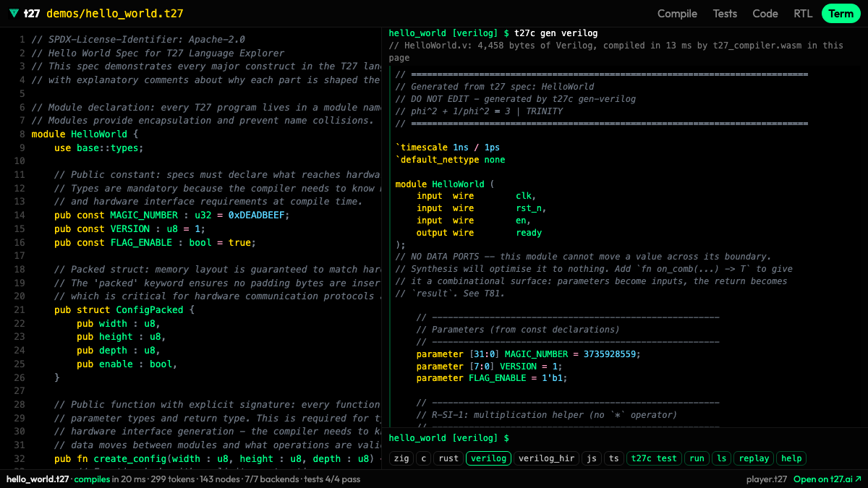Click the MAGIC_NUMBER constant line

[x=171, y=215]
